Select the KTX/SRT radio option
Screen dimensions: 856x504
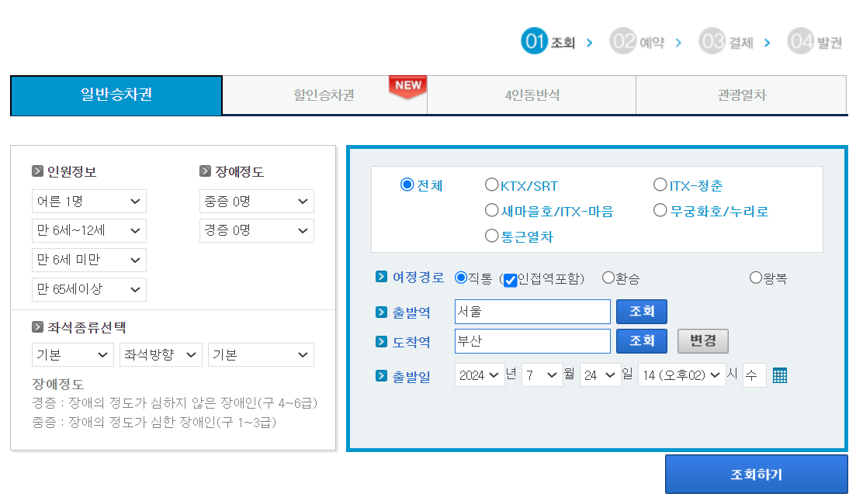492,185
